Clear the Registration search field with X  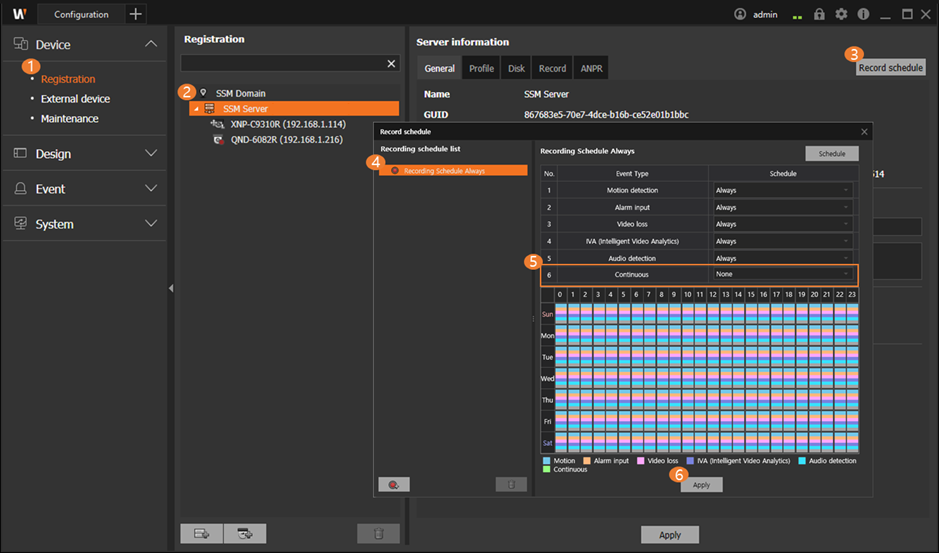(x=391, y=64)
